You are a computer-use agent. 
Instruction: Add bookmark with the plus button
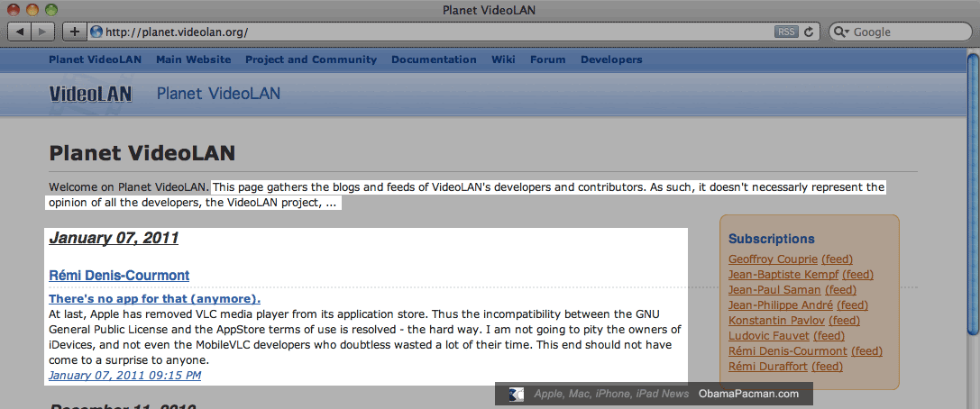coord(74,32)
